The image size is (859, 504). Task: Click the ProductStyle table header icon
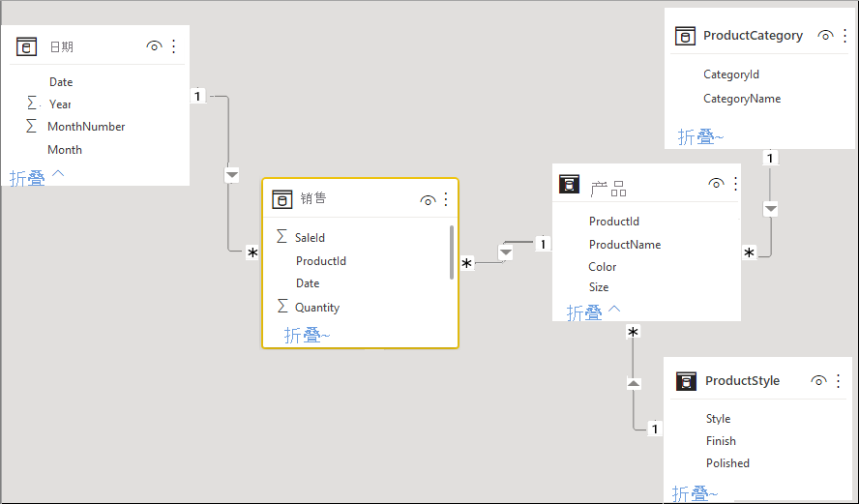[x=686, y=381]
